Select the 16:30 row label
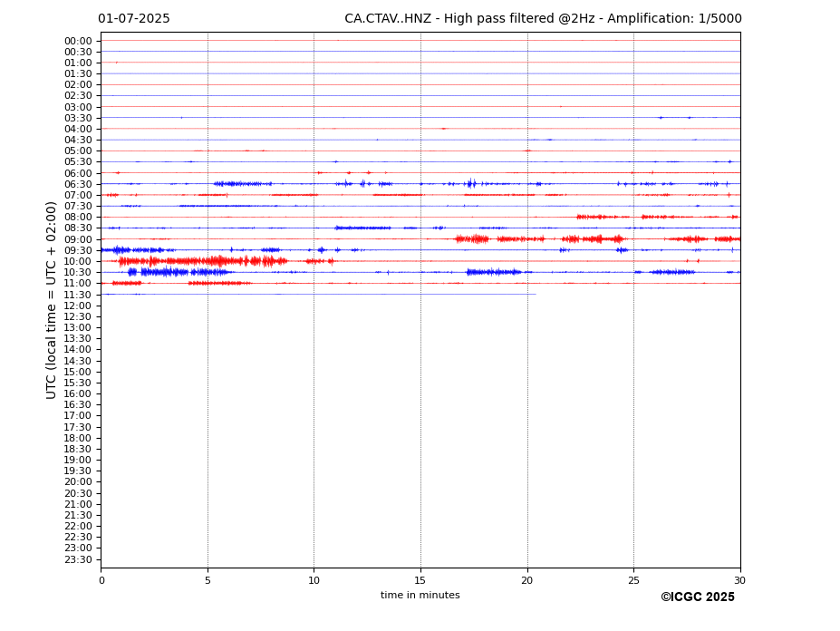This screenshot has width=840, height=631. (78, 404)
